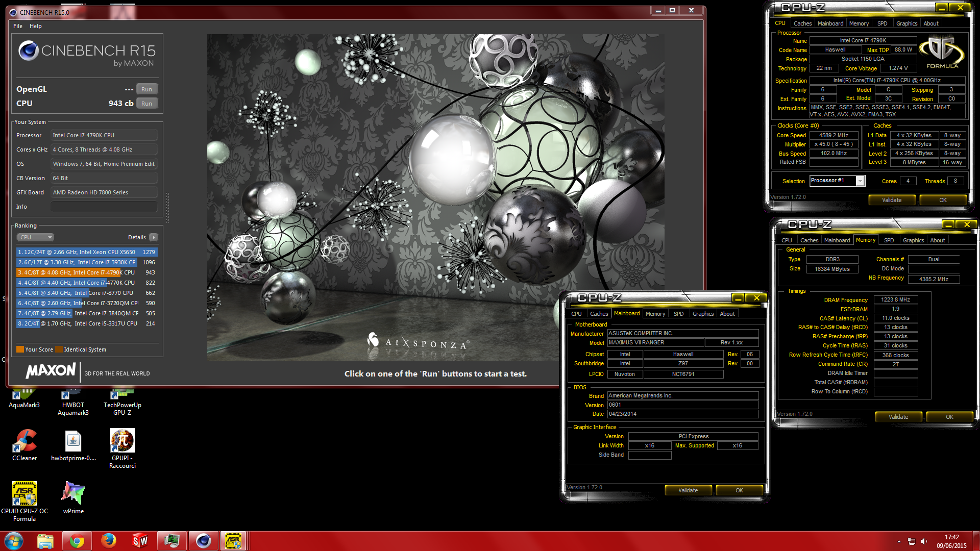The image size is (980, 551).
Task: Open the SW application in the taskbar
Action: click(140, 541)
